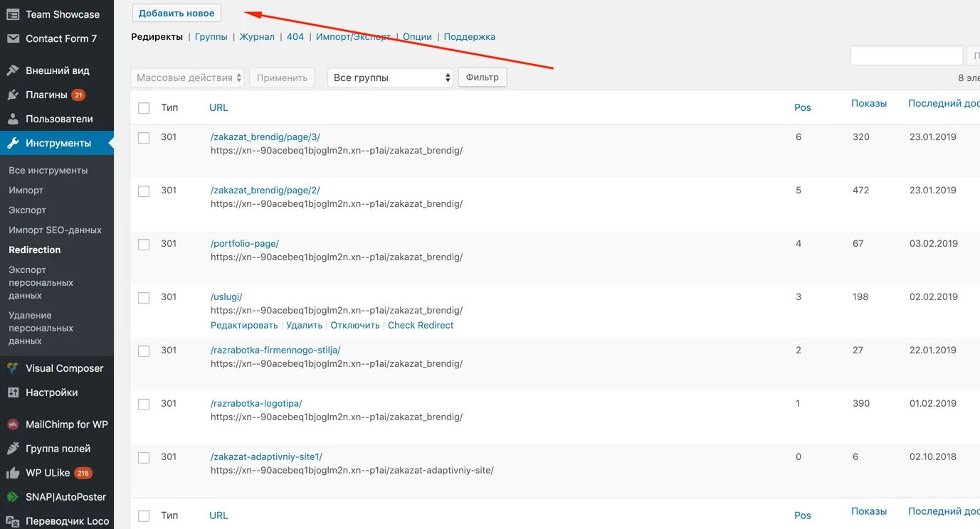
Task: Select the /portfolio-page/ redirect checkbox
Action: tap(144, 245)
